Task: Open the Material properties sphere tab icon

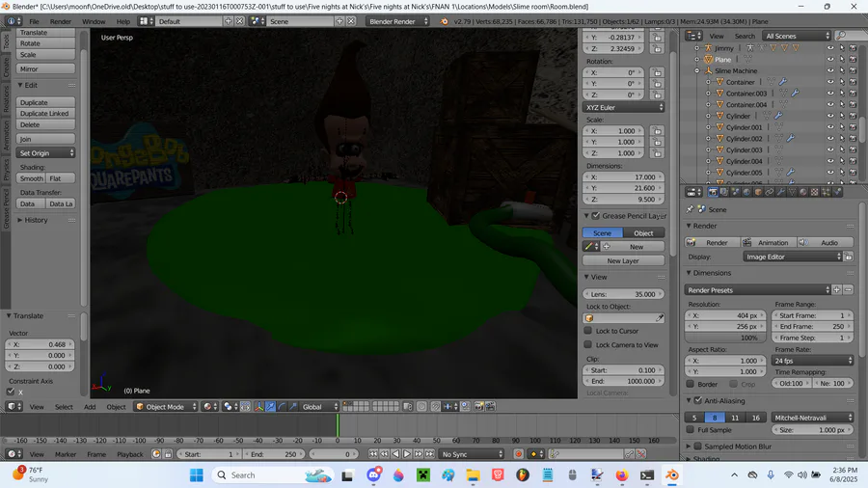Action: pyautogui.click(x=803, y=192)
